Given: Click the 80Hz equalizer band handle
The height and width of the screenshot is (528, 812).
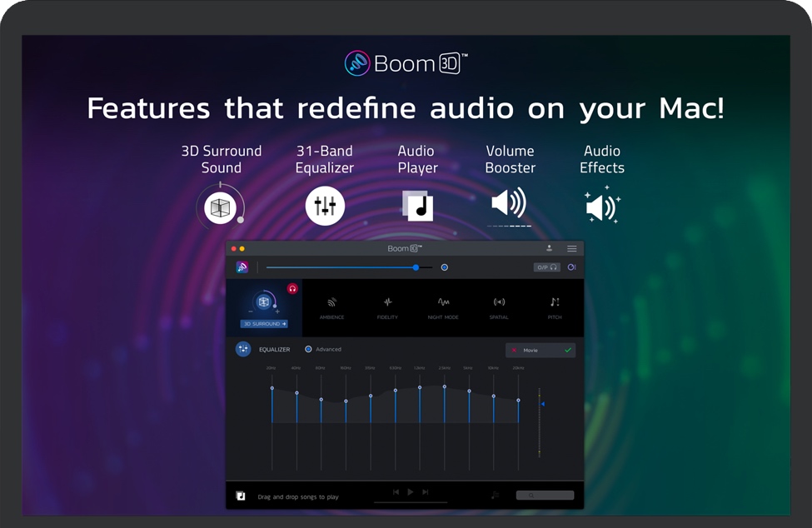Looking at the screenshot, I should coord(321,399).
